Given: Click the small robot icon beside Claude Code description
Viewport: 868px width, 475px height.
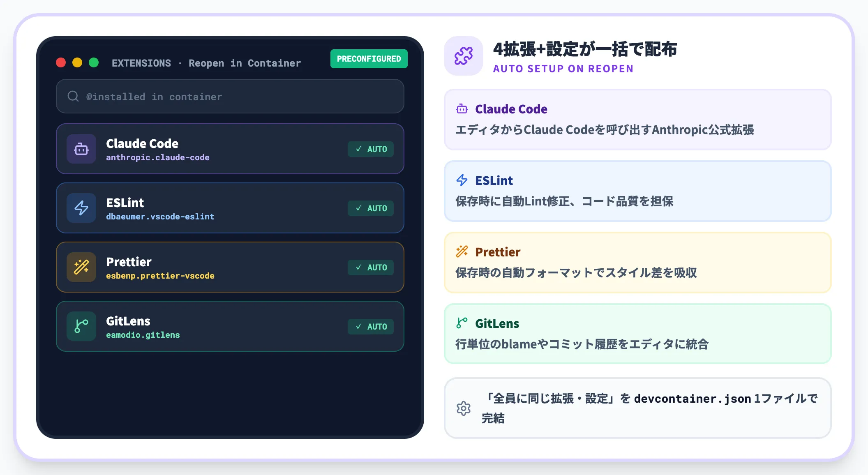Looking at the screenshot, I should 462,109.
